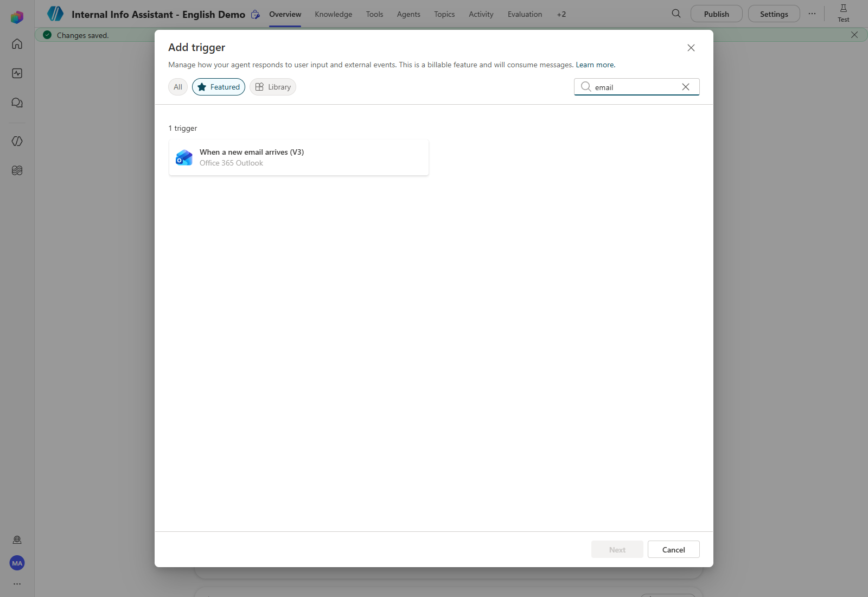
Task: Open the Settings button
Action: [x=774, y=14]
